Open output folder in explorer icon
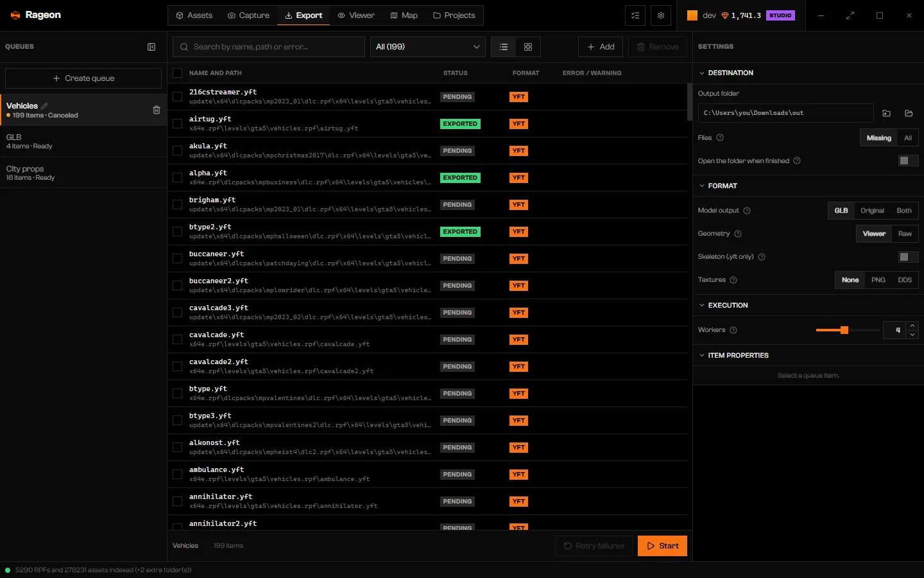 coord(909,113)
